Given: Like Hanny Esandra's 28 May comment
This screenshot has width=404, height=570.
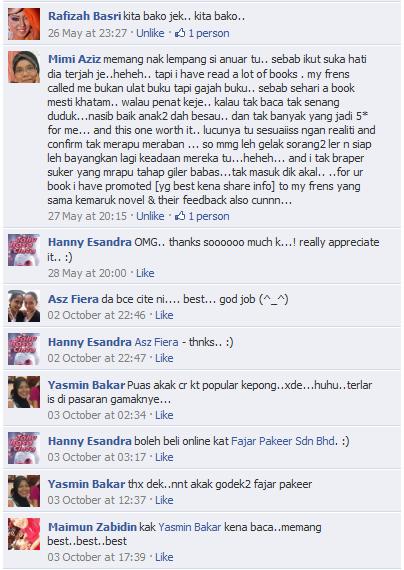Looking at the screenshot, I should click(x=145, y=273).
